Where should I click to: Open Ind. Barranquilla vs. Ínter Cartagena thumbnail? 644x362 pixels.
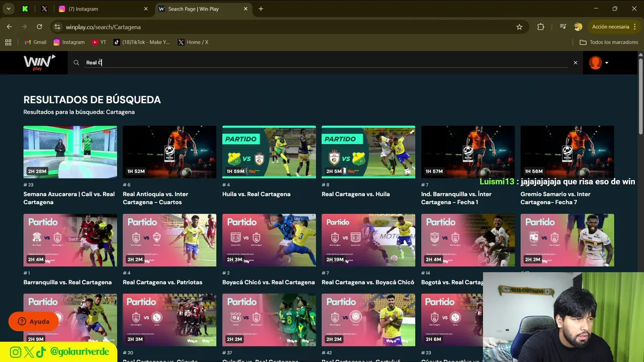tap(468, 152)
